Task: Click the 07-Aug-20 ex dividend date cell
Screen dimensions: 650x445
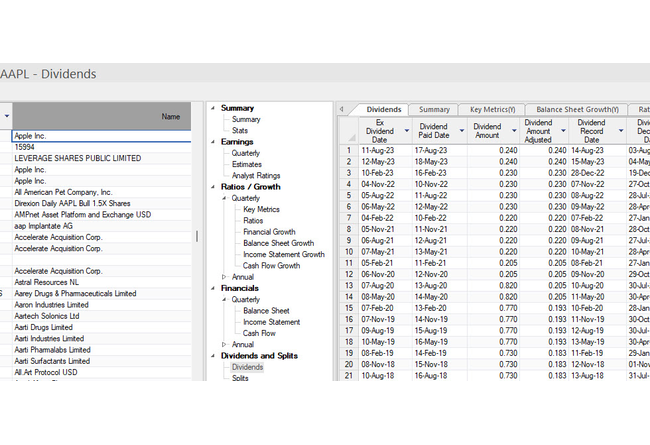Action: point(386,286)
